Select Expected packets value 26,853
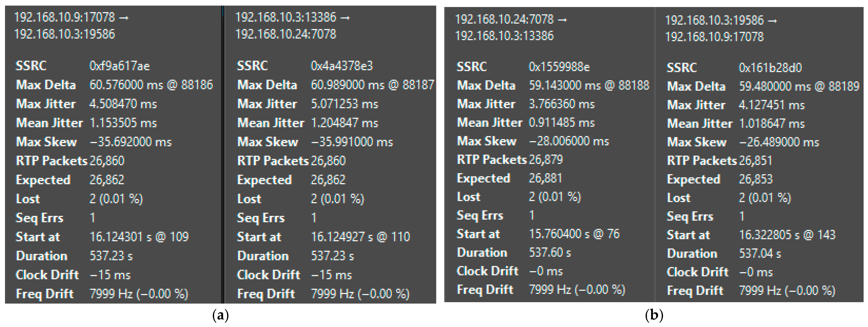 (x=755, y=179)
